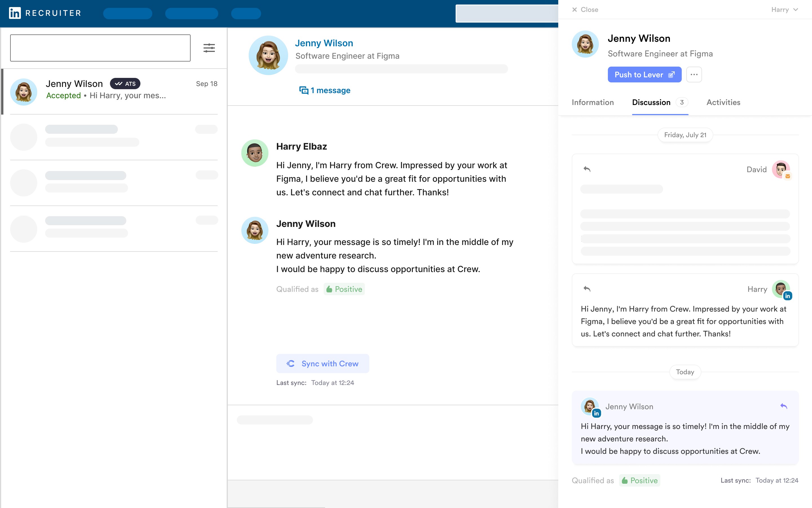Click Harry's avatar in discussion card
The width and height of the screenshot is (812, 508).
tap(781, 289)
